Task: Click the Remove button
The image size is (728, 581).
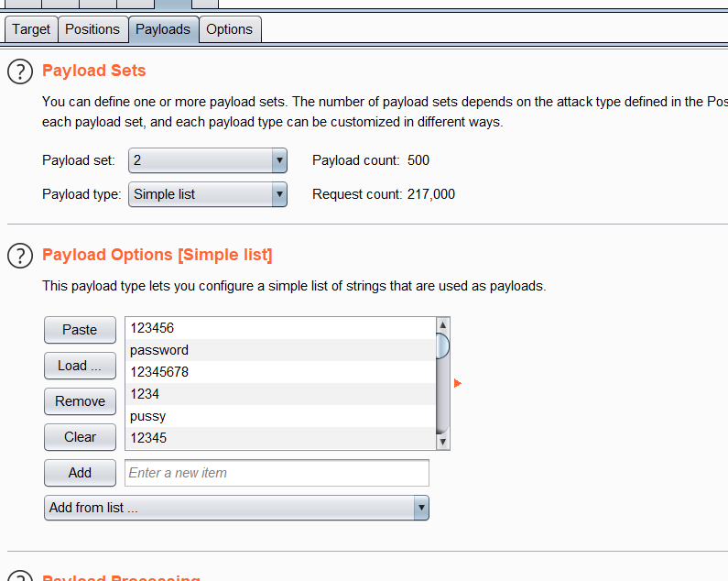Action: [x=80, y=401]
